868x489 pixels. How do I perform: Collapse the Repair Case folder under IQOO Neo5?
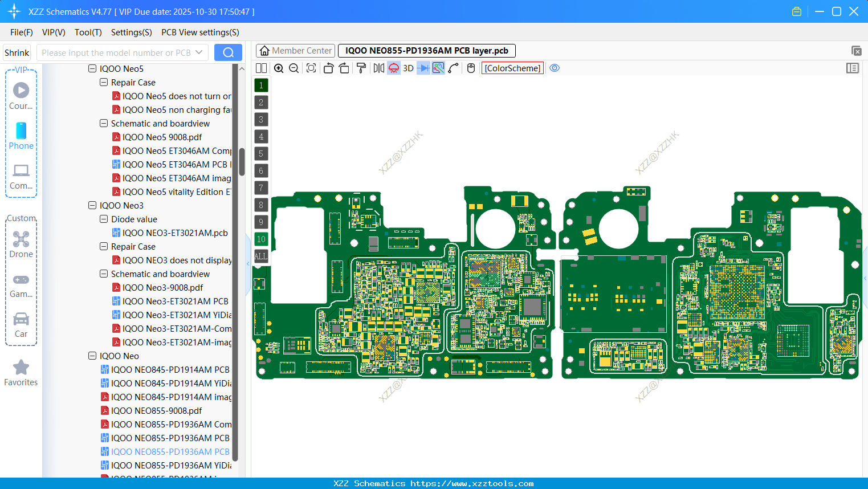tap(103, 82)
